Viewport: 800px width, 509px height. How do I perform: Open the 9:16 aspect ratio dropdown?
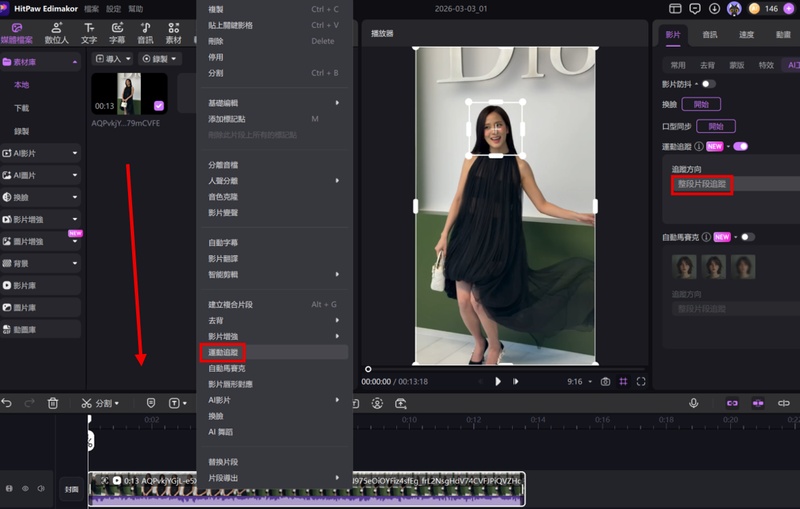pyautogui.click(x=578, y=381)
